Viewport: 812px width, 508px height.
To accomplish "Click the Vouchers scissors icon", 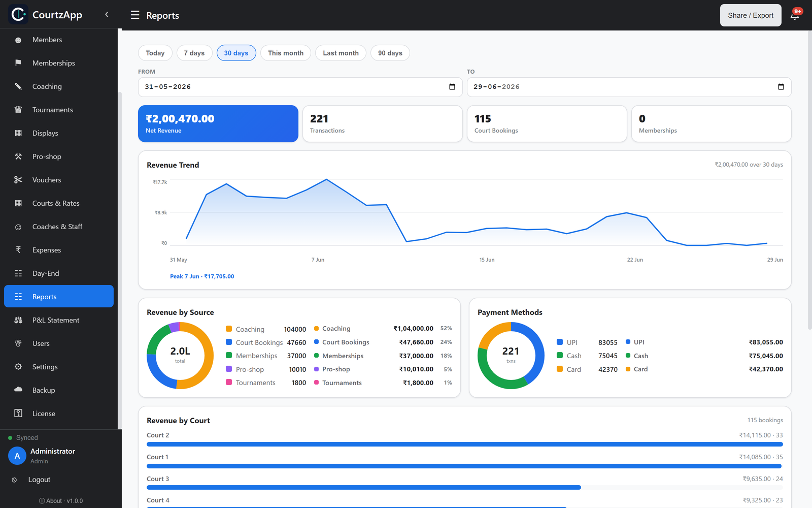I will [18, 180].
